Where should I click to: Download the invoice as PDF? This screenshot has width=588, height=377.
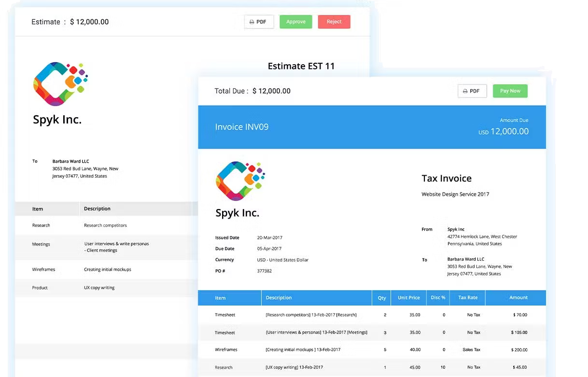[472, 91]
